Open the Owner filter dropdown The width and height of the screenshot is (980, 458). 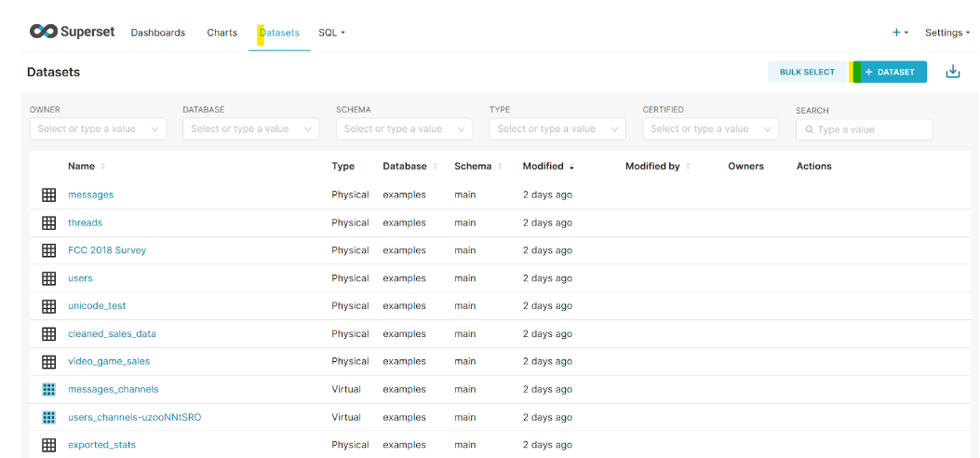pos(98,129)
